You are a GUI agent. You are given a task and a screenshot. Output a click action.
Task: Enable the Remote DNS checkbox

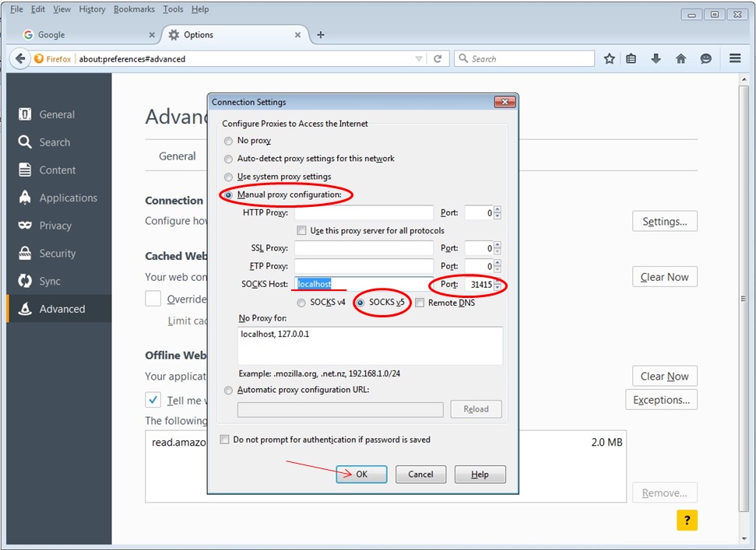tap(419, 303)
